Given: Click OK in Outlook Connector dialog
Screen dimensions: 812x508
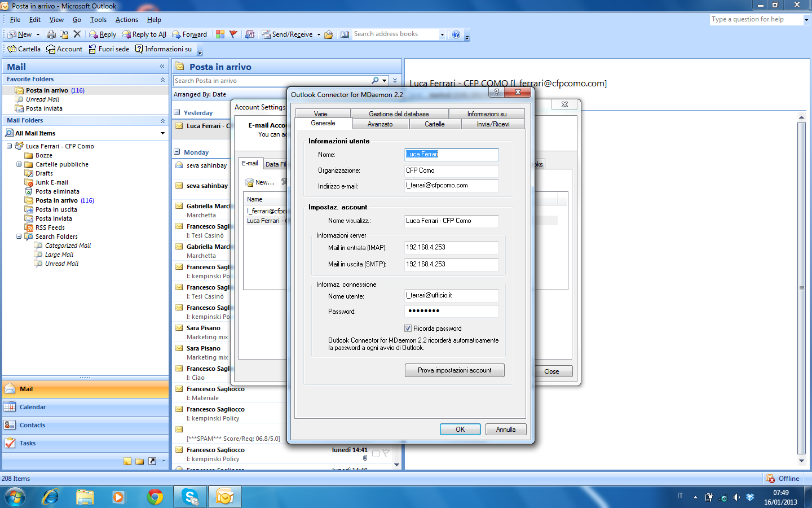Looking at the screenshot, I should 460,430.
